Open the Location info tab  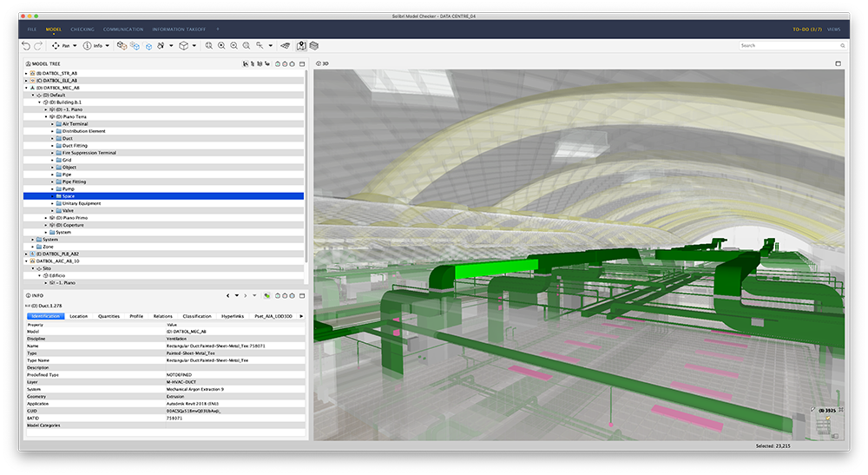pyautogui.click(x=79, y=316)
